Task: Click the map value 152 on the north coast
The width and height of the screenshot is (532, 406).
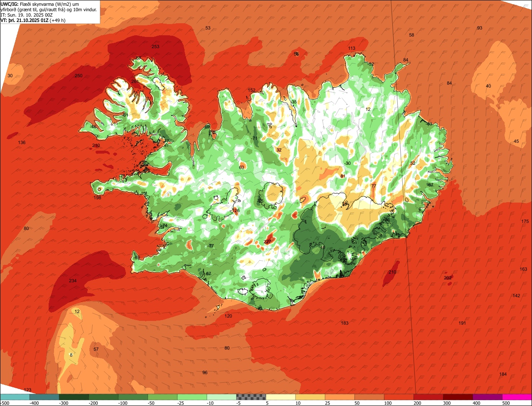Action: [x=251, y=90]
